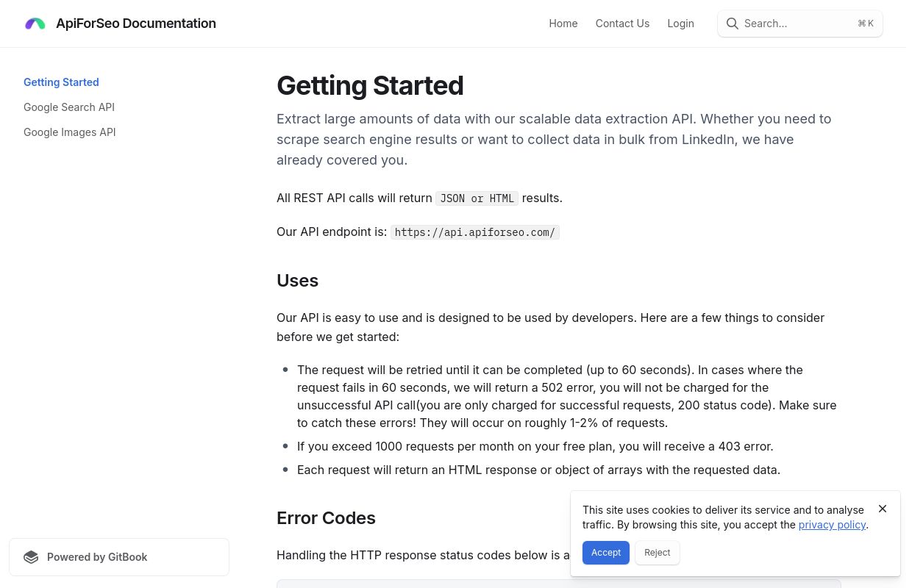This screenshot has height=588, width=912.
Task: Click the ApiForSeo rainbow logo icon
Action: [35, 24]
